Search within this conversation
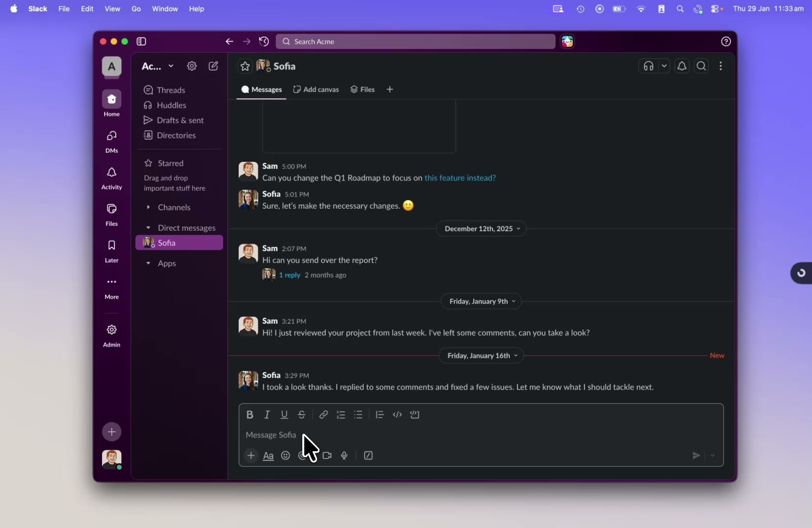Viewport: 812px width, 528px height. coord(702,66)
